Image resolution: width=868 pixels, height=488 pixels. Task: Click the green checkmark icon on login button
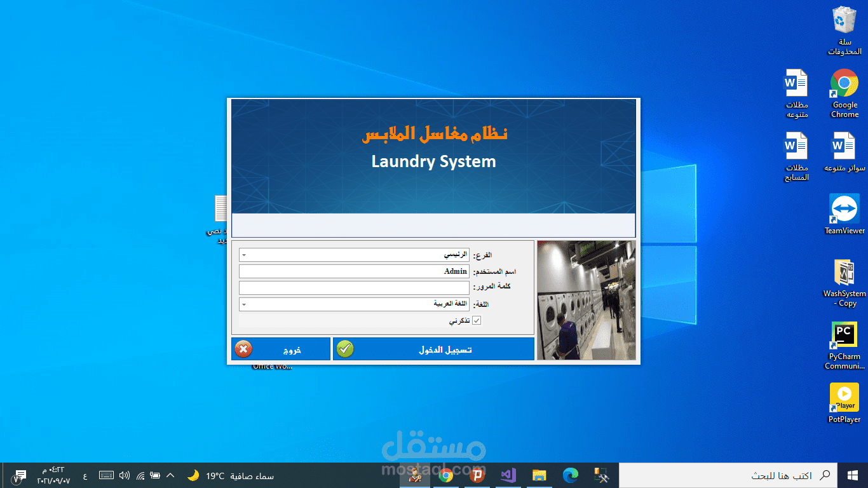tap(345, 348)
